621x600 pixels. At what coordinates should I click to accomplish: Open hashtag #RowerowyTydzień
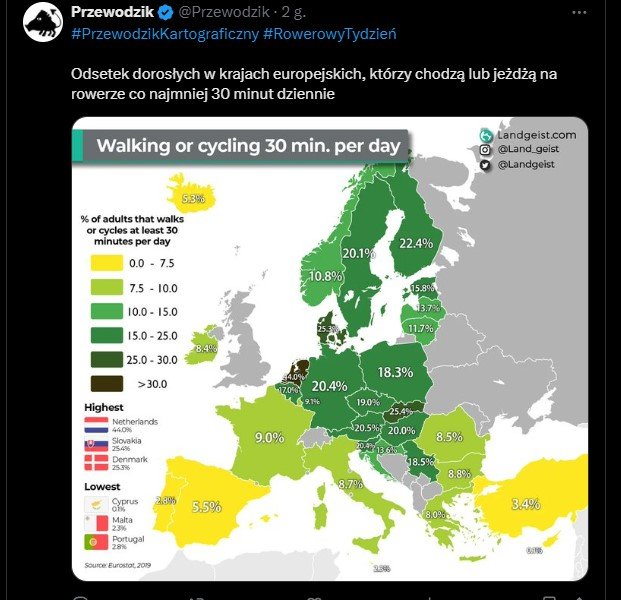click(x=330, y=34)
